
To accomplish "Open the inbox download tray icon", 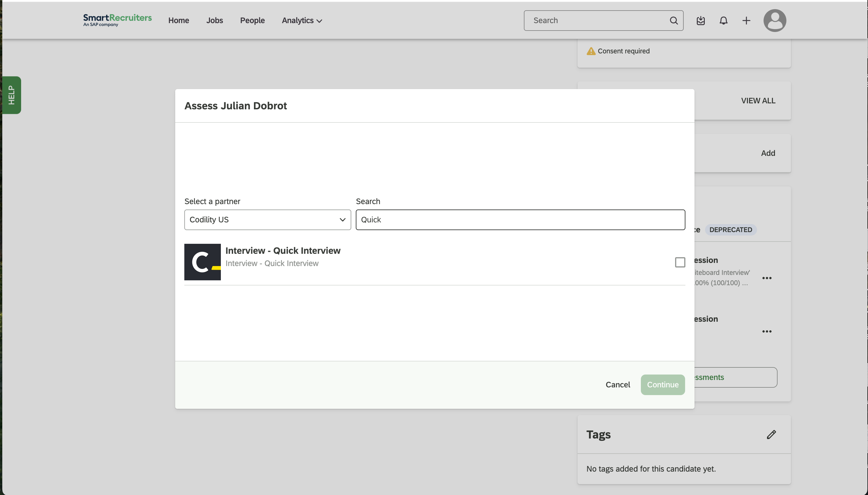I will click(701, 20).
